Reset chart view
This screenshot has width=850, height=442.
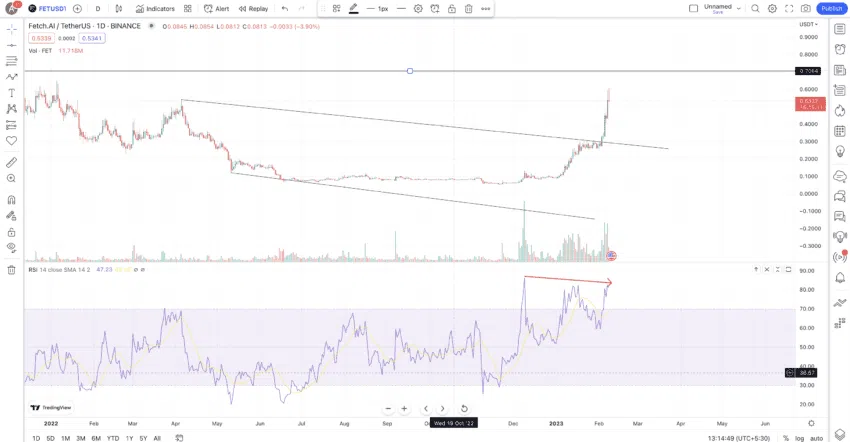tap(464, 408)
